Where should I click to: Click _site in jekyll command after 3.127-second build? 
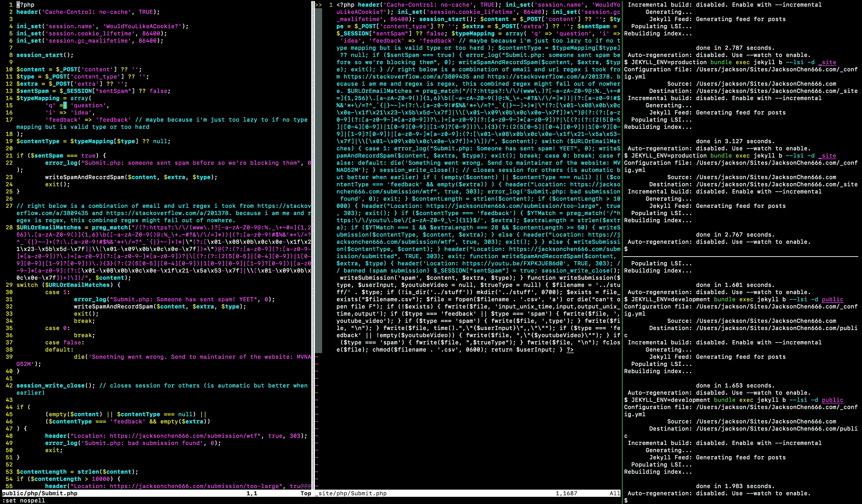827,156
